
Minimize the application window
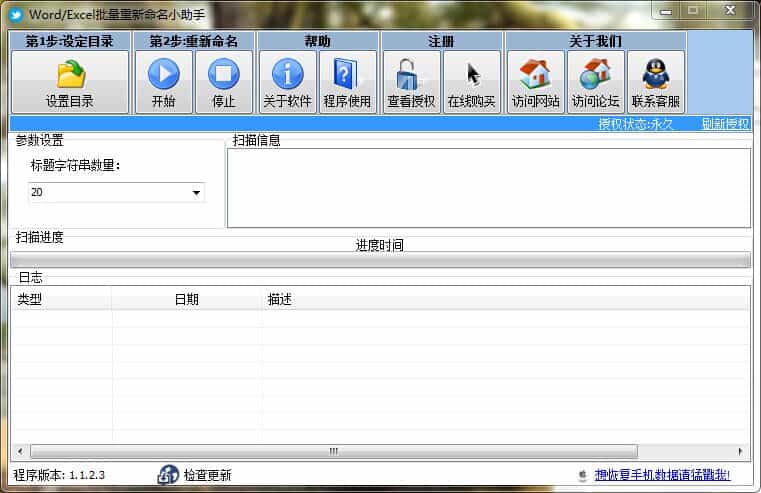coord(666,11)
